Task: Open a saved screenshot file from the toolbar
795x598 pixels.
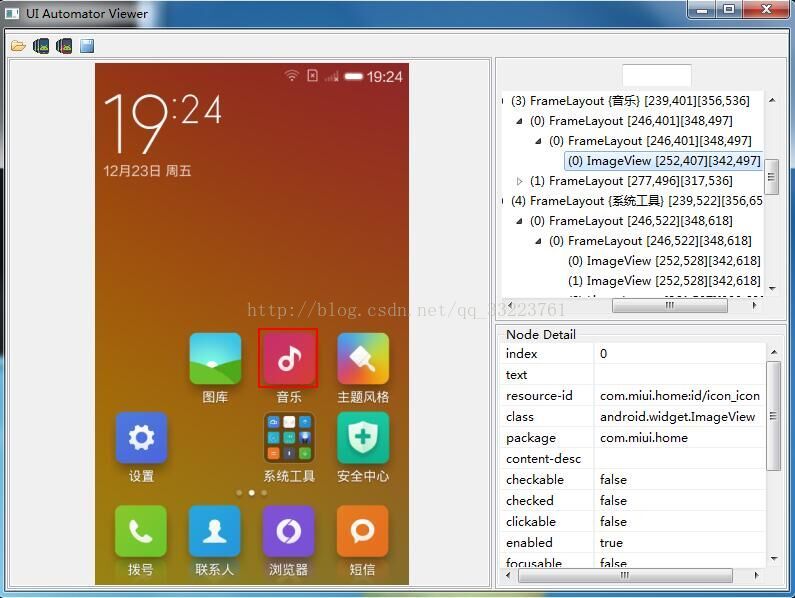Action: [18, 46]
